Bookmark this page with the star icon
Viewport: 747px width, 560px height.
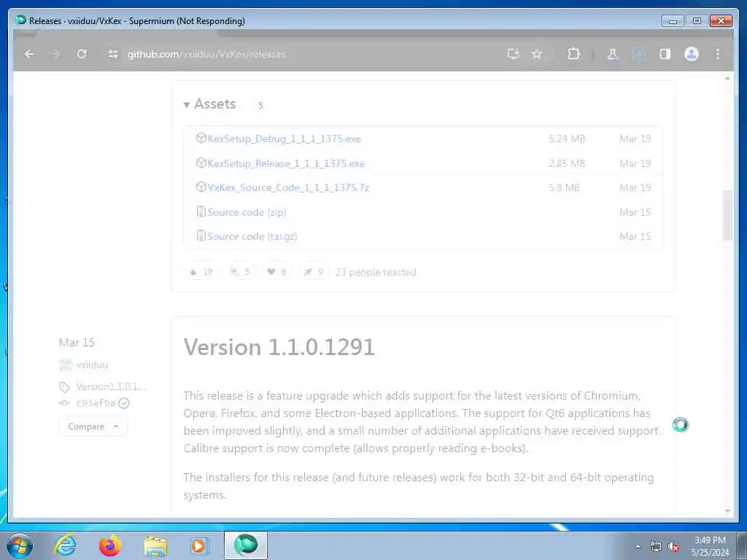coord(537,54)
